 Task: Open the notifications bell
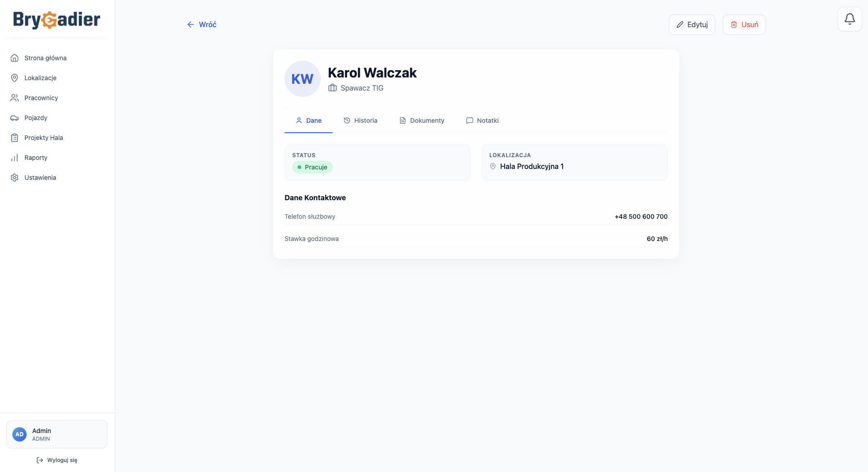pyautogui.click(x=849, y=19)
